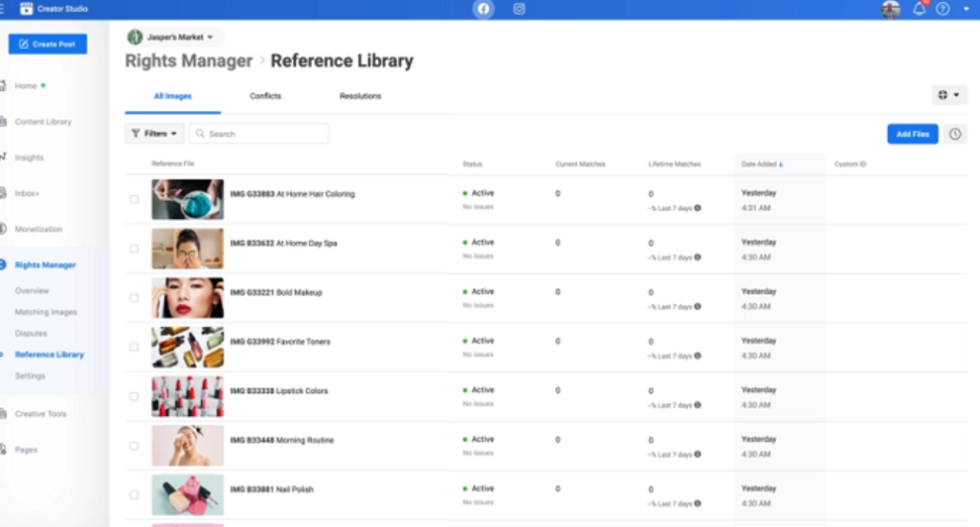Switch to Facebook platform icon
Viewport: 980px width, 527px height.
point(483,10)
